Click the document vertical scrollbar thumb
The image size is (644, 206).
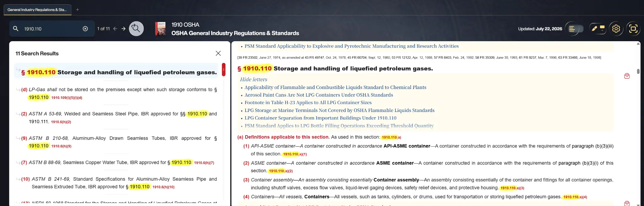[638, 71]
